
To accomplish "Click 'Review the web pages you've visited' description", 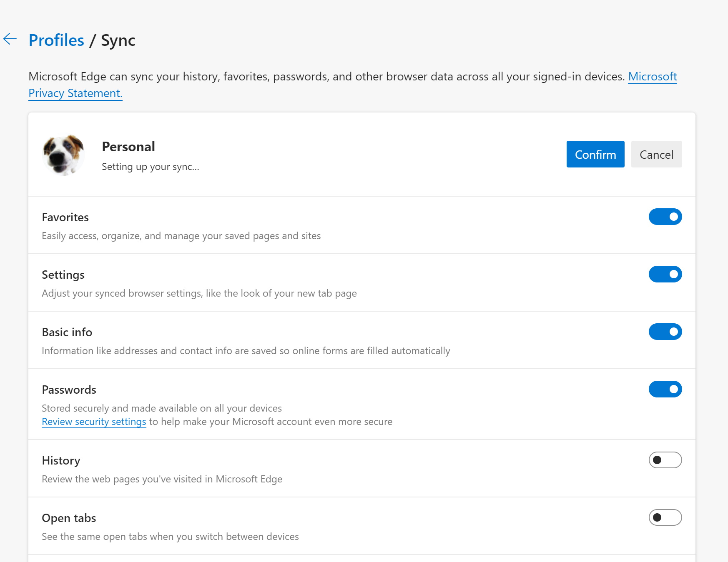I will point(162,479).
